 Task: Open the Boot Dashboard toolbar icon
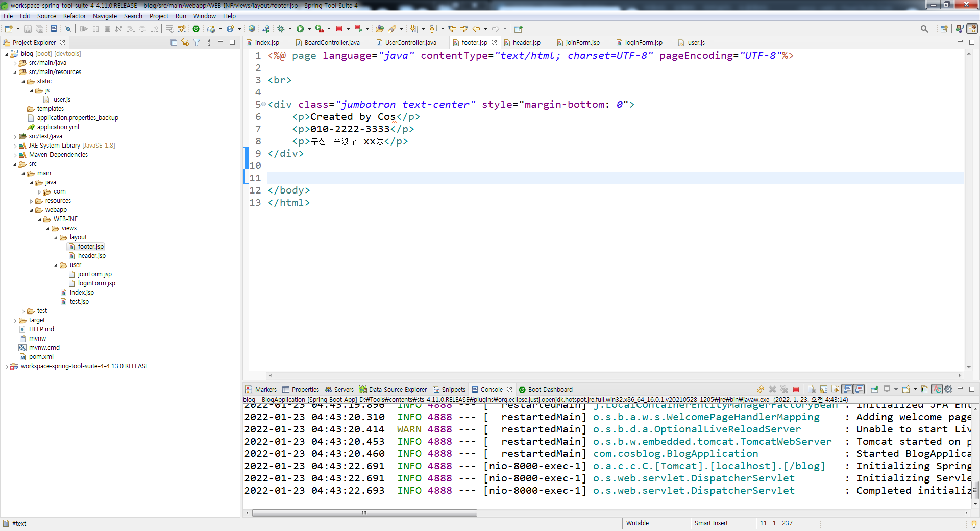(x=196, y=29)
